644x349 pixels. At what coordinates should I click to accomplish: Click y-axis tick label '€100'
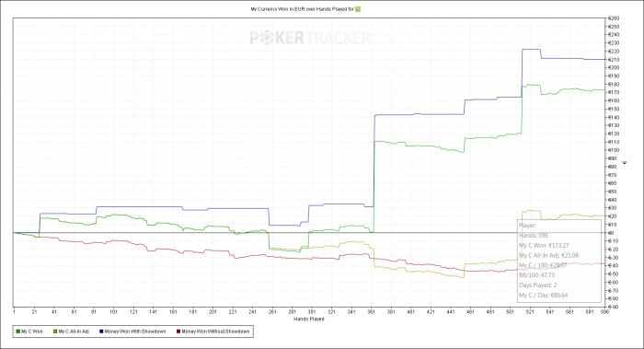point(614,150)
